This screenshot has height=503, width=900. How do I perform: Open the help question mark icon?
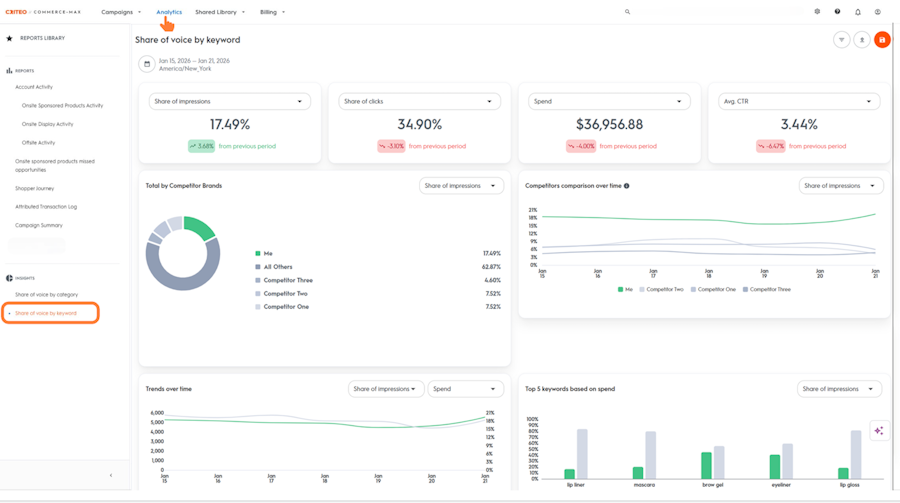pos(837,11)
